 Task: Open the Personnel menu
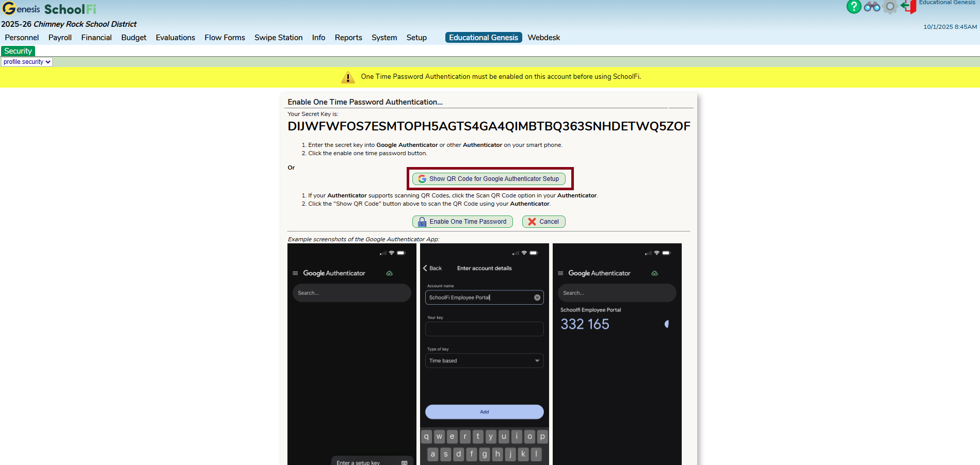22,38
